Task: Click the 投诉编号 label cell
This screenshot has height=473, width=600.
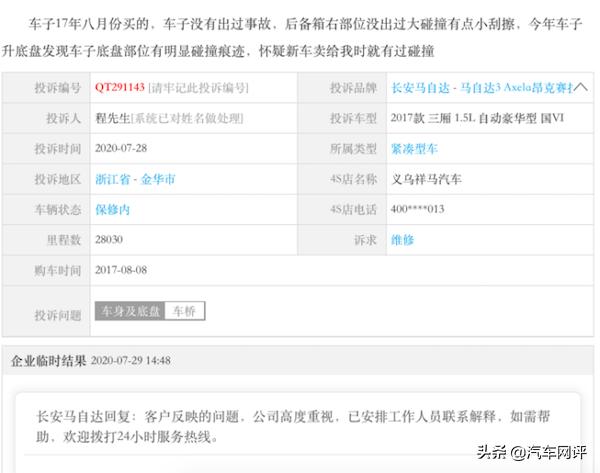Action: (x=46, y=88)
